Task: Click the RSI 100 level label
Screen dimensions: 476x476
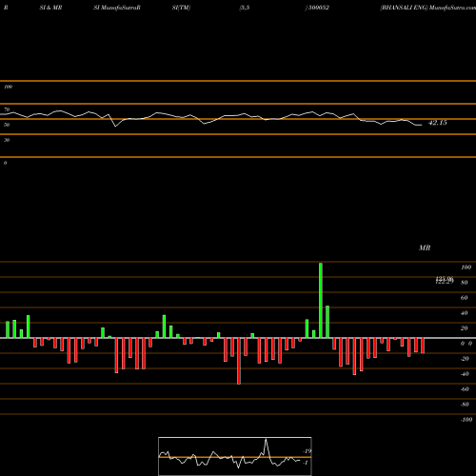Action: 8,87
